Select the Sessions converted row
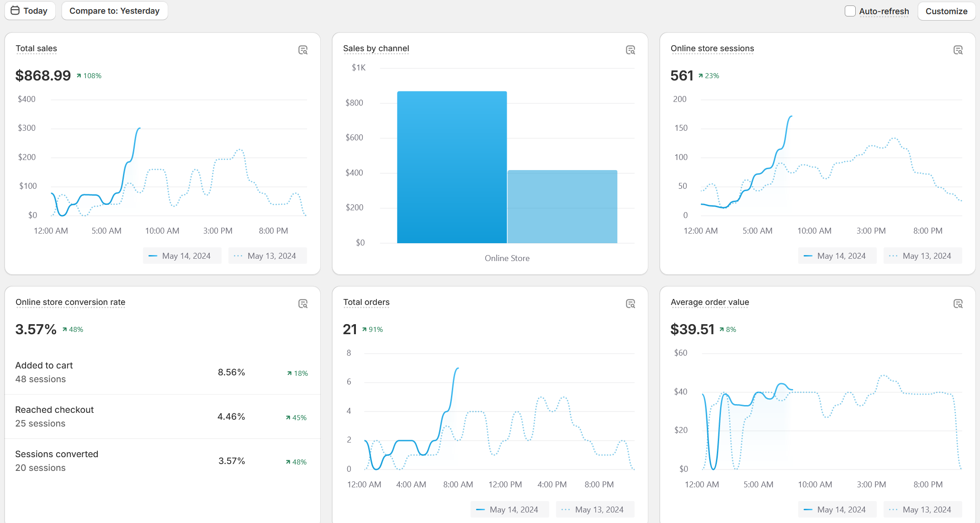Image resolution: width=980 pixels, height=523 pixels. click(162, 461)
